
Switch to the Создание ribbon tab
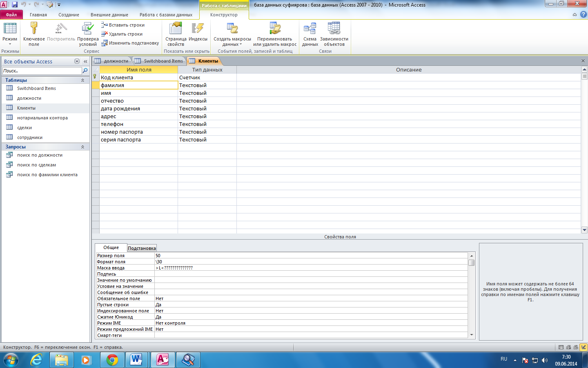pyautogui.click(x=69, y=15)
